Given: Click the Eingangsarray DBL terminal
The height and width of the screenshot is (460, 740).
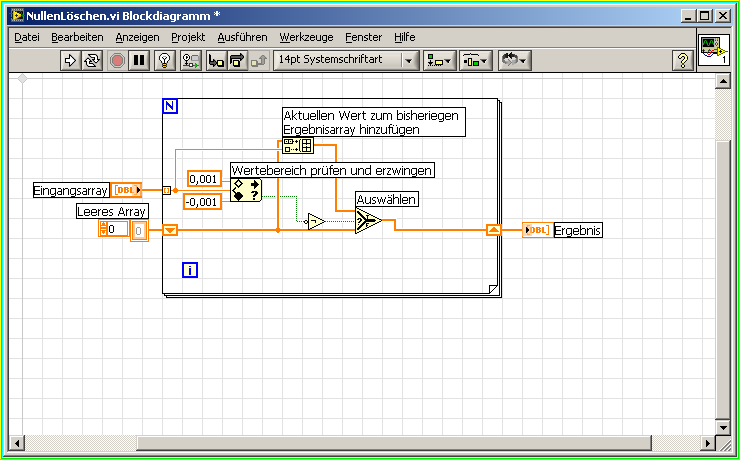Looking at the screenshot, I should pos(126,190).
